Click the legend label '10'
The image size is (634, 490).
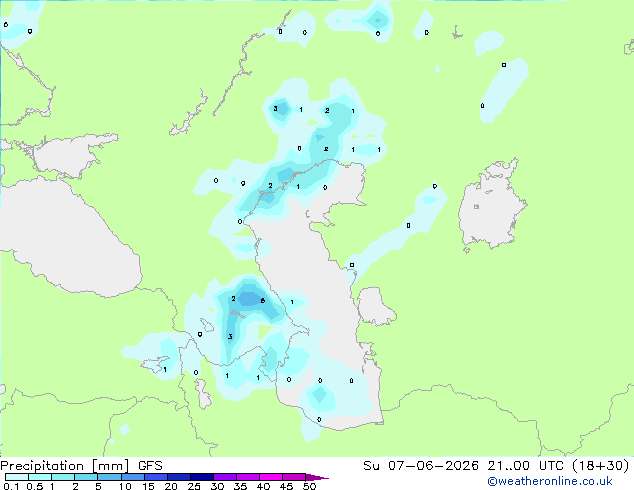125,486
